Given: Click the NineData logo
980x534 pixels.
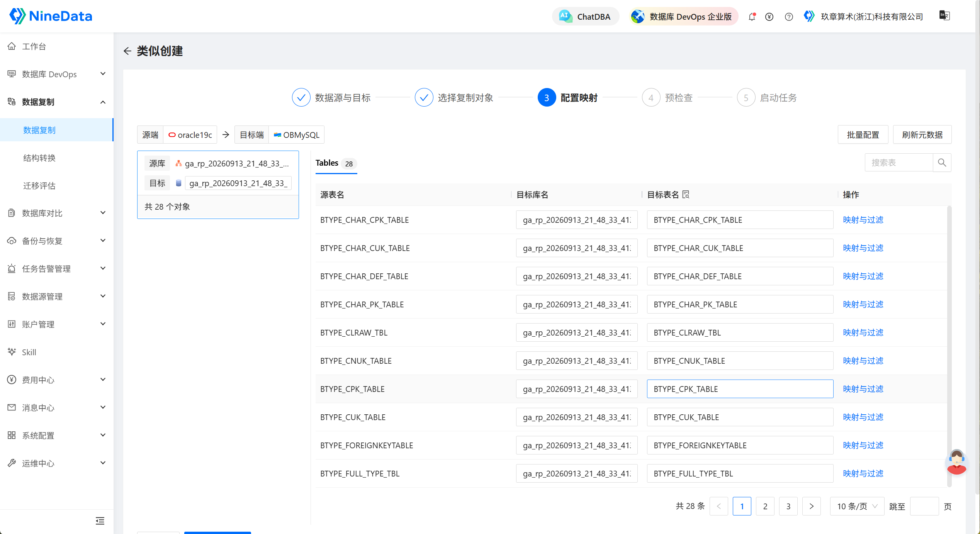Looking at the screenshot, I should [51, 16].
